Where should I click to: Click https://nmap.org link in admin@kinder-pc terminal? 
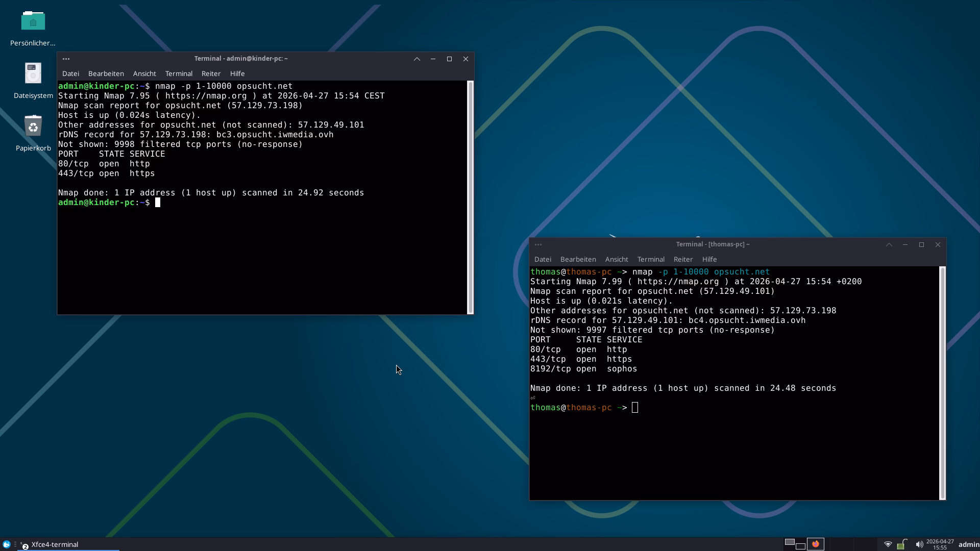point(206,96)
